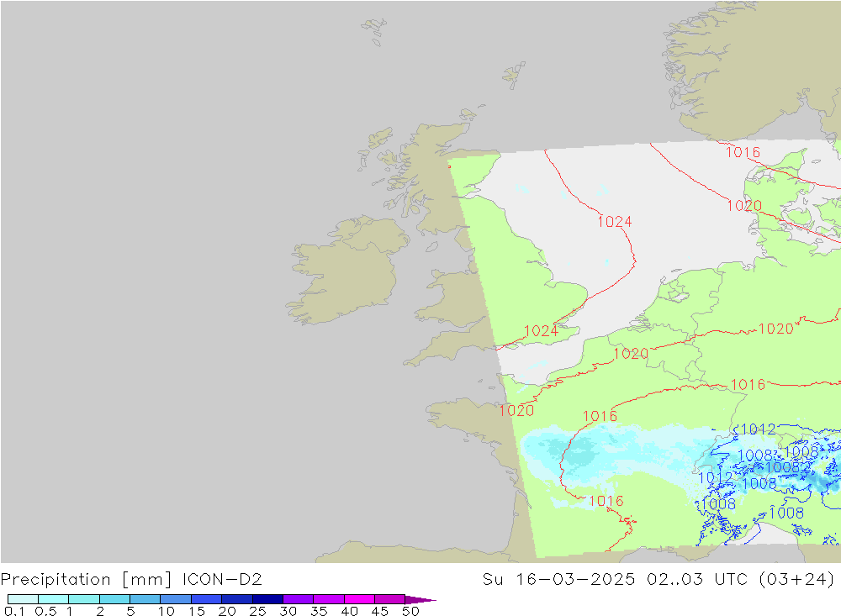
Task: Select the swatch between 45 and 50
Action: click(x=390, y=599)
